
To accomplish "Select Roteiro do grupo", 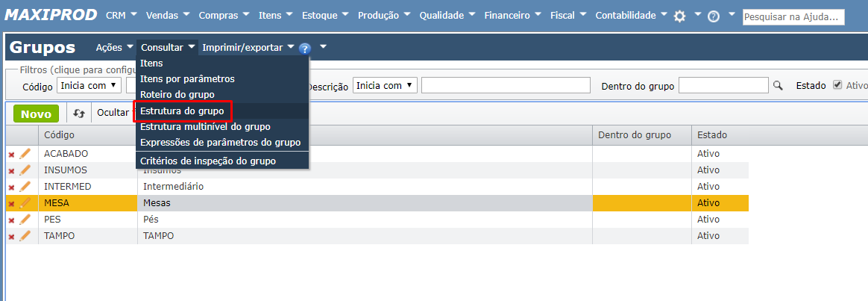I will [x=222, y=95].
